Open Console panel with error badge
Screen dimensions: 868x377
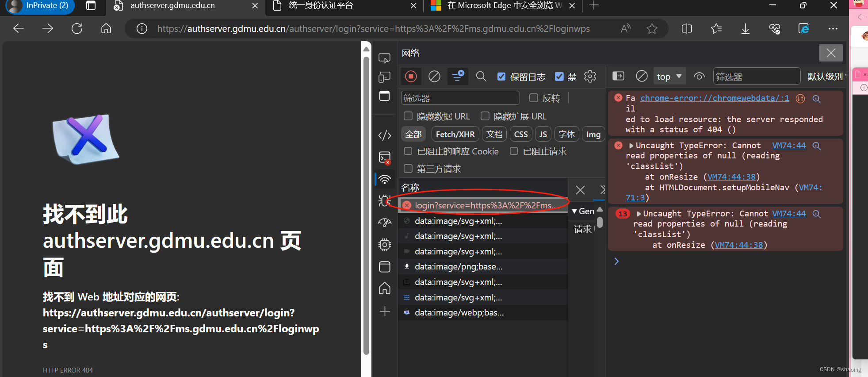385,158
